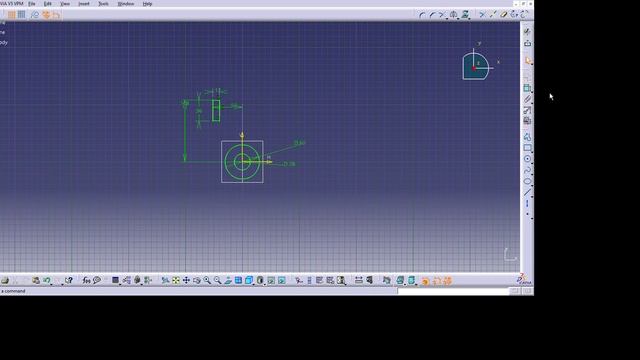Select the small rectangle sketch geometry

216,111
